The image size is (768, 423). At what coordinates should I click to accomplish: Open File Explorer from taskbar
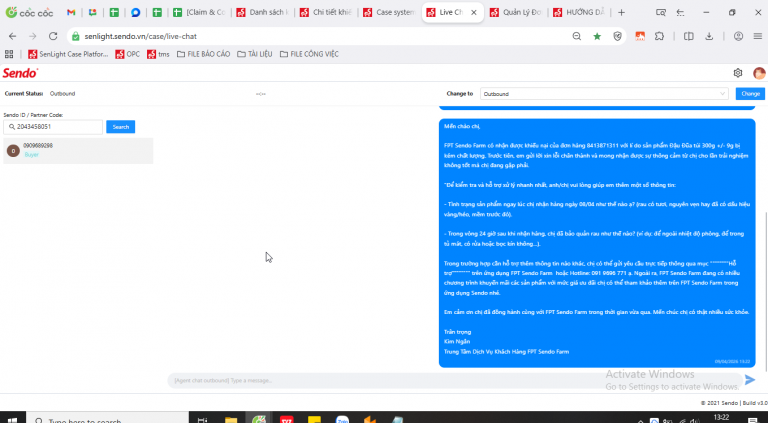tap(231, 420)
